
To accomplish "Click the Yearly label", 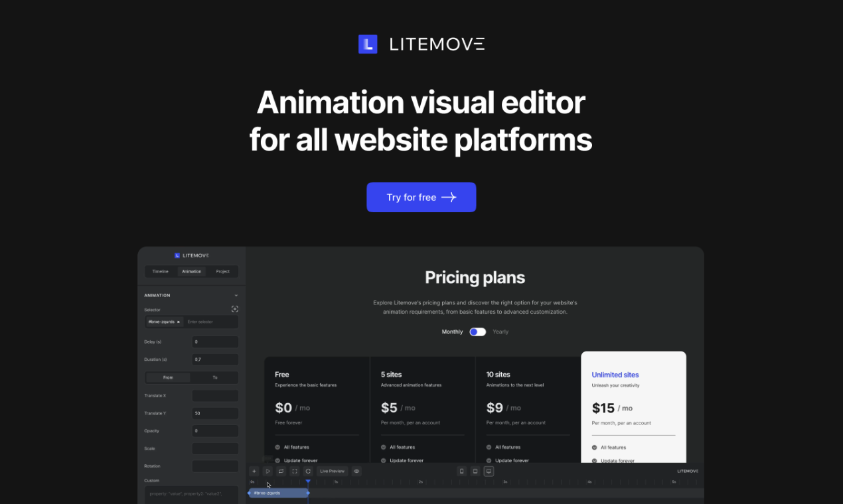I will (500, 332).
